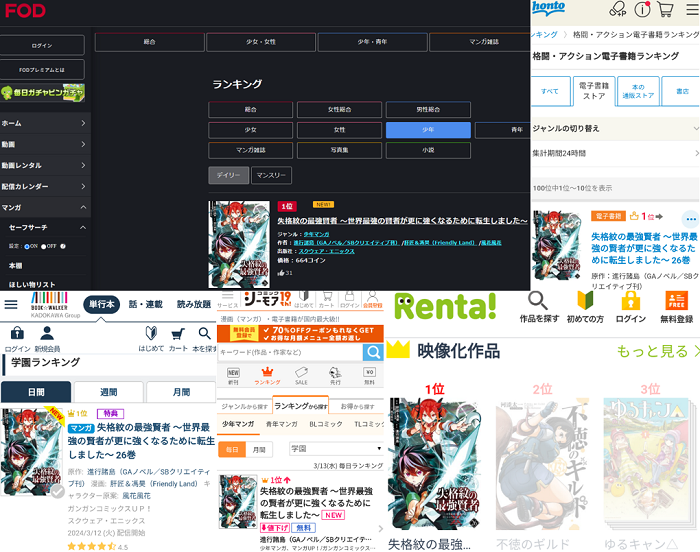The width and height of the screenshot is (700, 552).
Task: Open honto 集計期間24時間 row
Action: [615, 153]
